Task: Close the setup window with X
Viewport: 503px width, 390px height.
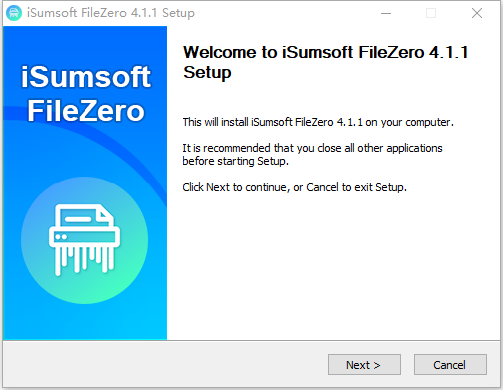Action: (477, 13)
